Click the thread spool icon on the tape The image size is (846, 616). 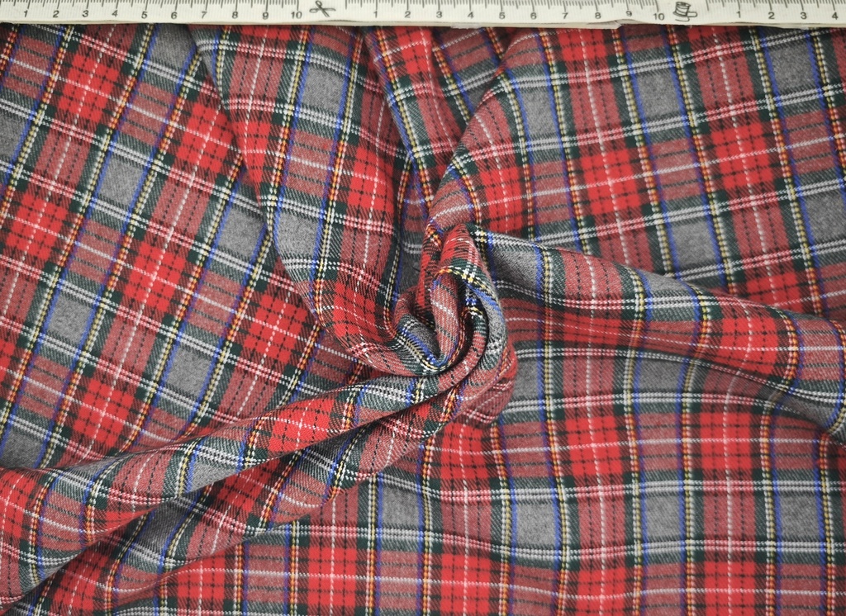click(685, 11)
